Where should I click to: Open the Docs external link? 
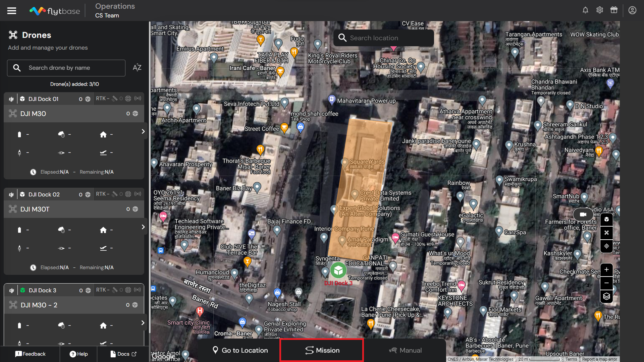pos(123,354)
